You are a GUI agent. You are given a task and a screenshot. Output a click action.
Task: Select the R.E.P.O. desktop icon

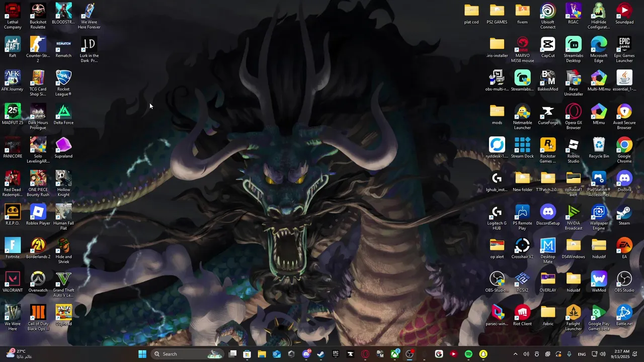click(13, 215)
